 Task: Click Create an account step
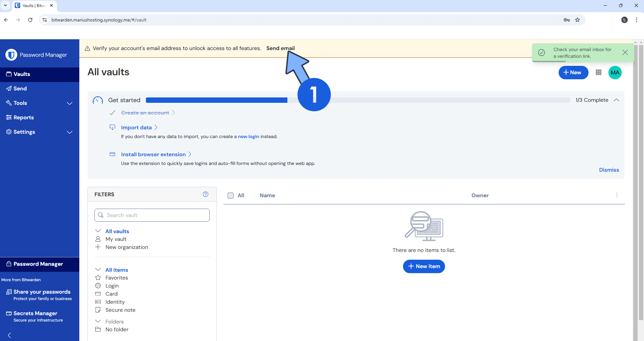click(145, 113)
